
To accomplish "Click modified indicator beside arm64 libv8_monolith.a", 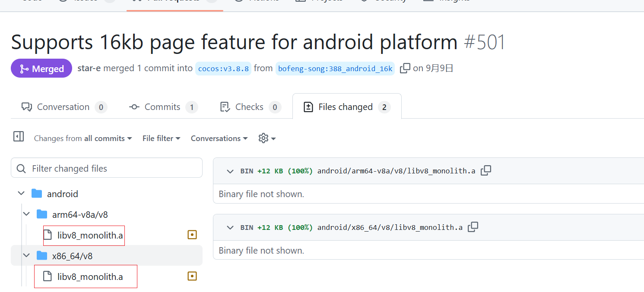I will pos(192,235).
